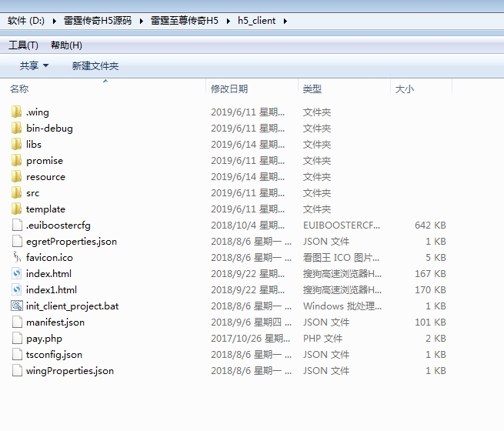Open the 帮助(H) menu

(x=66, y=45)
